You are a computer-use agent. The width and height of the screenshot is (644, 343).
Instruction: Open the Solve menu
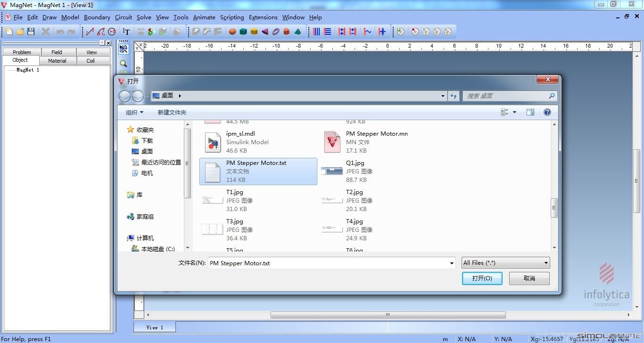tap(144, 17)
